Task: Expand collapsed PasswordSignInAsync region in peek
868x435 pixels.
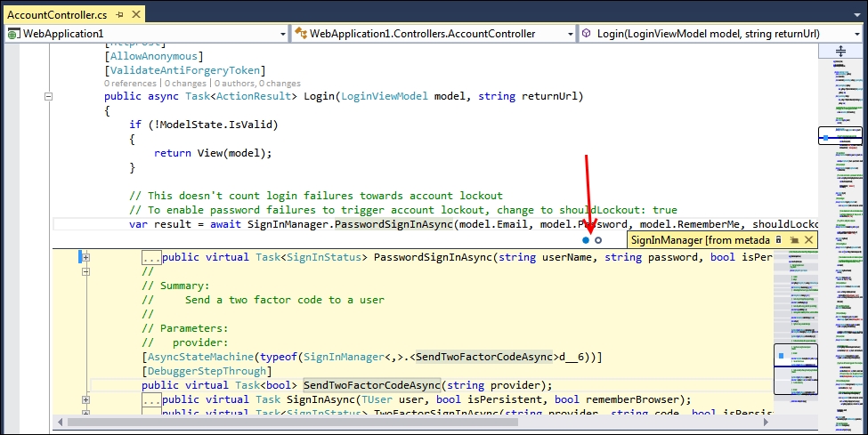Action: coord(86,258)
